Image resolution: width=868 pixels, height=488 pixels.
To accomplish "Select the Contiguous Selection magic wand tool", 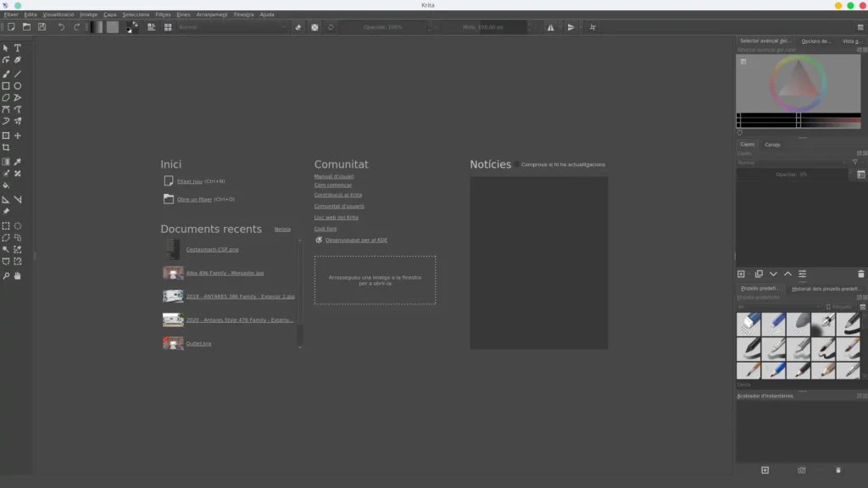I will pos(6,250).
